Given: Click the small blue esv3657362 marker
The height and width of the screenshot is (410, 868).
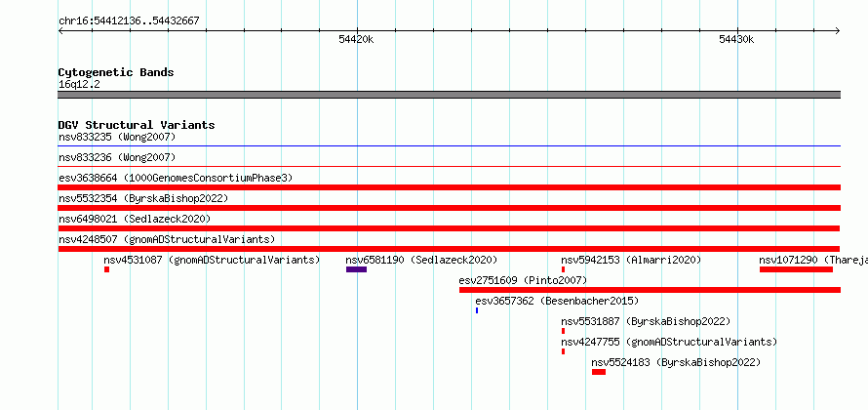Looking at the screenshot, I should pos(477,310).
